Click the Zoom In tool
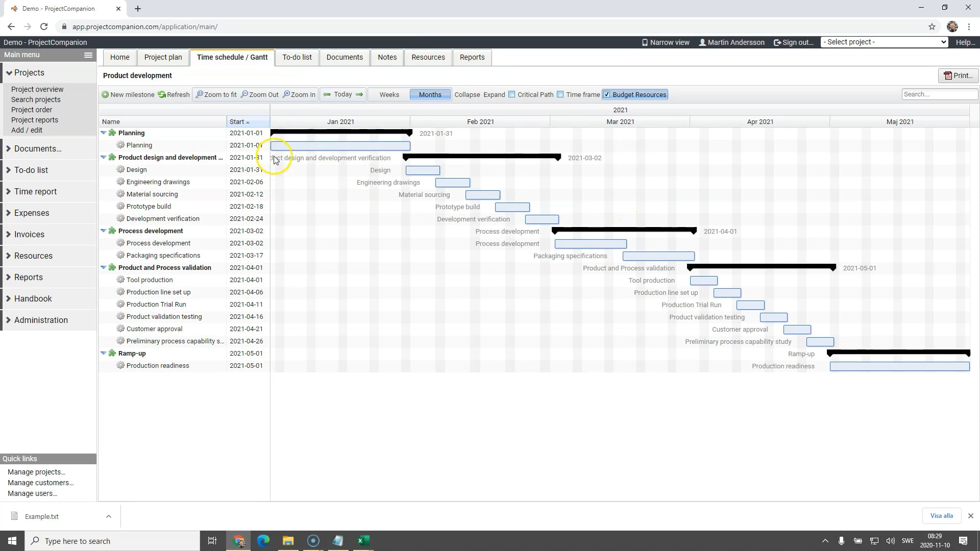The height and width of the screenshot is (551, 980). point(299,95)
